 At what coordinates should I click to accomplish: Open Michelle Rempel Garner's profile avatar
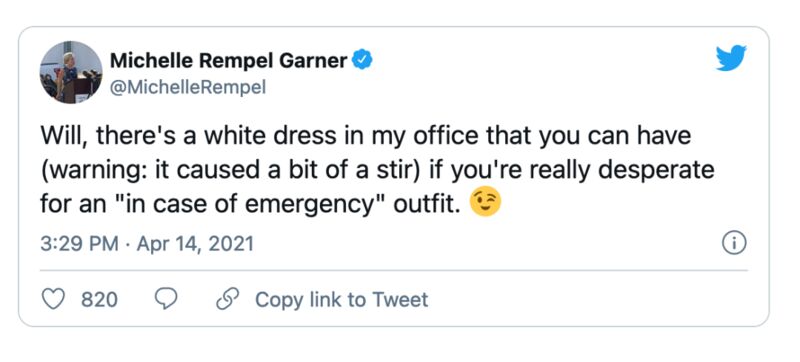(71, 72)
